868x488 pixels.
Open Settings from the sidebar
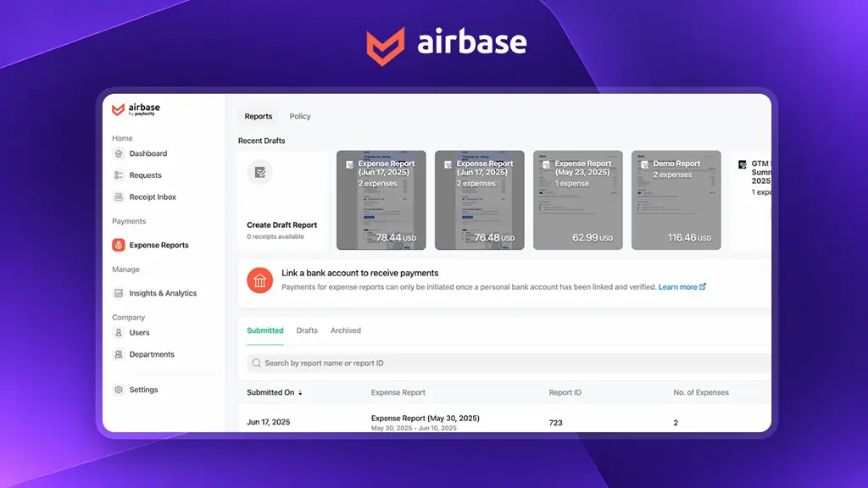tap(143, 390)
